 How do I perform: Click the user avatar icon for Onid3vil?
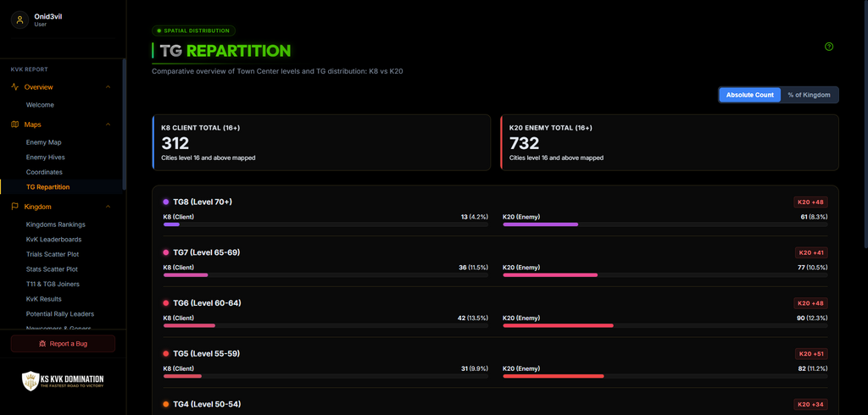(x=20, y=20)
